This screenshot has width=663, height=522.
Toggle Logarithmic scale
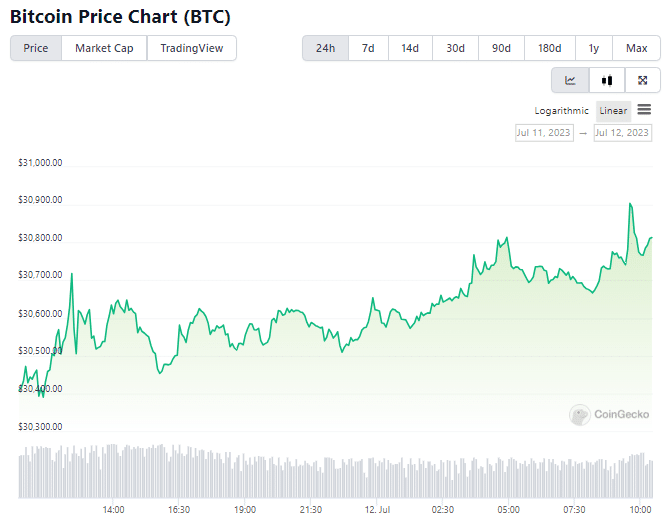(x=561, y=111)
